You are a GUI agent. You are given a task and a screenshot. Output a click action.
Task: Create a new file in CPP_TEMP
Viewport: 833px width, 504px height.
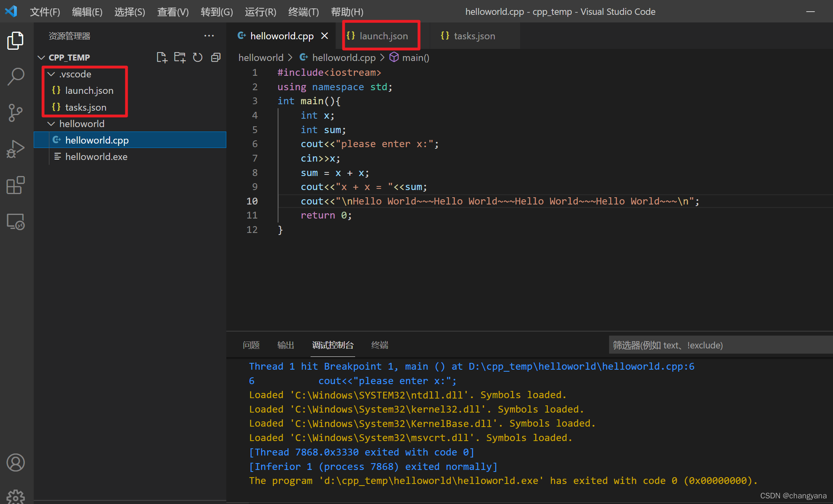coord(162,57)
